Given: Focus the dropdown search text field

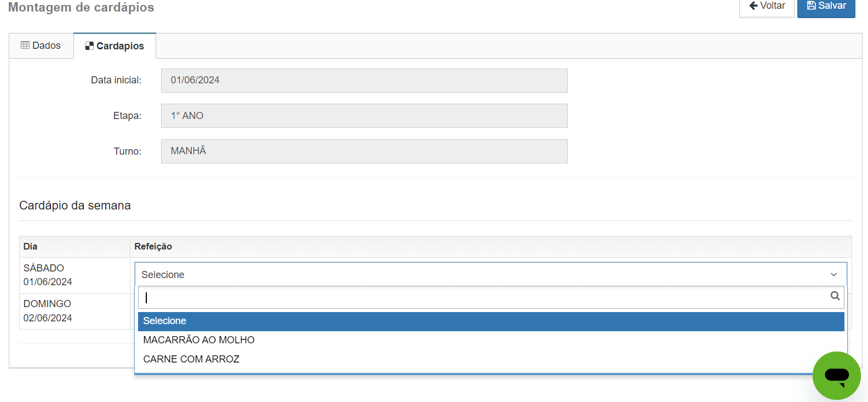Looking at the screenshot, I should (x=491, y=297).
